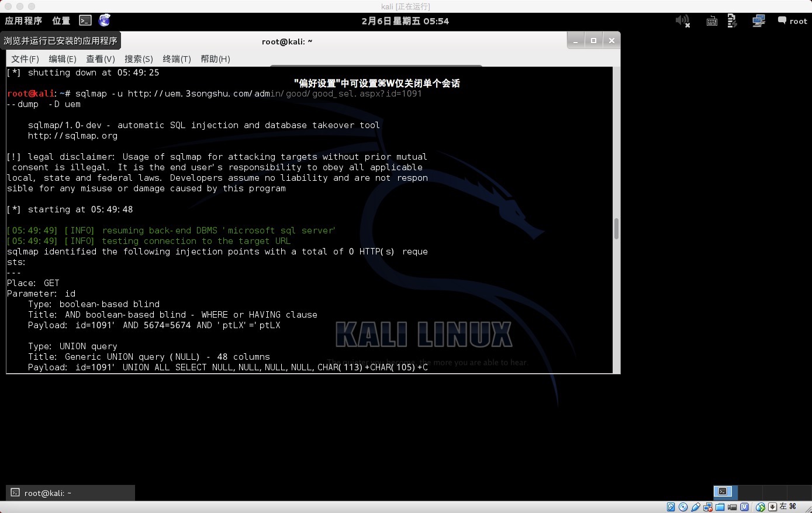The image size is (812, 513).
Task: Open 编辑(E) menu in terminal
Action: (x=63, y=59)
